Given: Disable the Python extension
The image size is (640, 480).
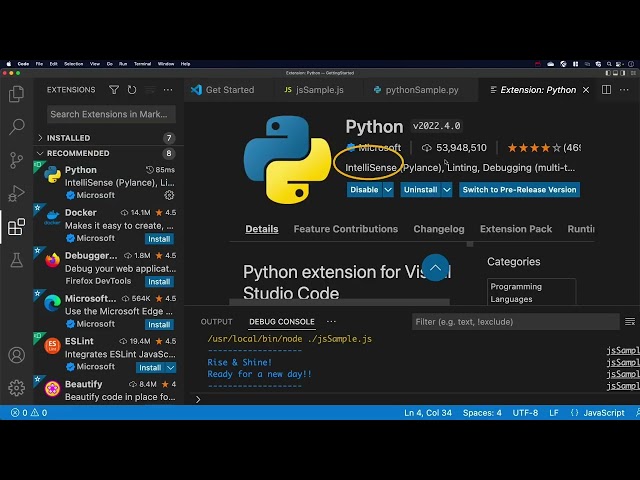Looking at the screenshot, I should [x=364, y=190].
